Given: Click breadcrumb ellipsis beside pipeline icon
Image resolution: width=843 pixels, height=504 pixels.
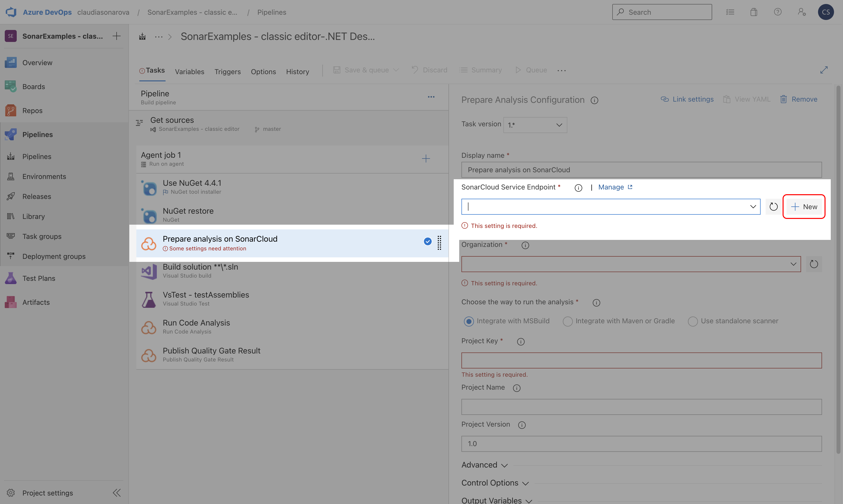Looking at the screenshot, I should pos(159,37).
